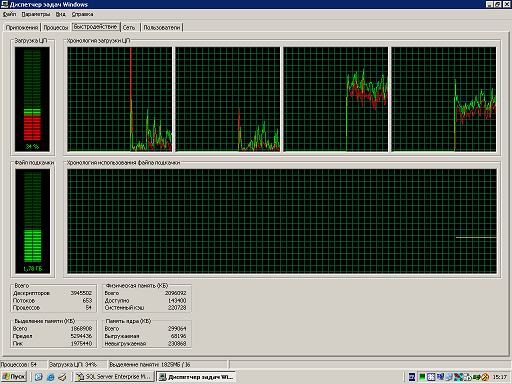This screenshot has width=512, height=384.
Task: Click physical memory Доступно value
Action: pyautogui.click(x=177, y=300)
